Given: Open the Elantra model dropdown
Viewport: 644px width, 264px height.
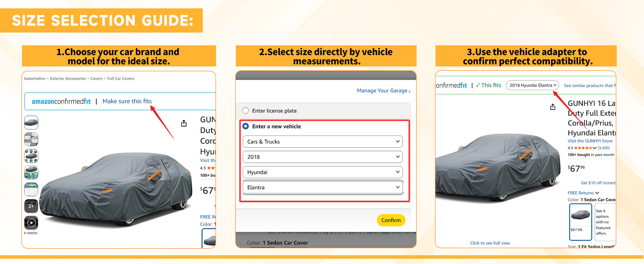Looking at the screenshot, I should click(x=322, y=187).
